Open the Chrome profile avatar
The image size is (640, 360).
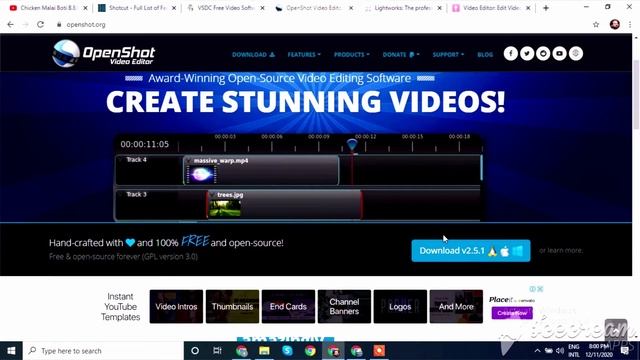point(615,24)
